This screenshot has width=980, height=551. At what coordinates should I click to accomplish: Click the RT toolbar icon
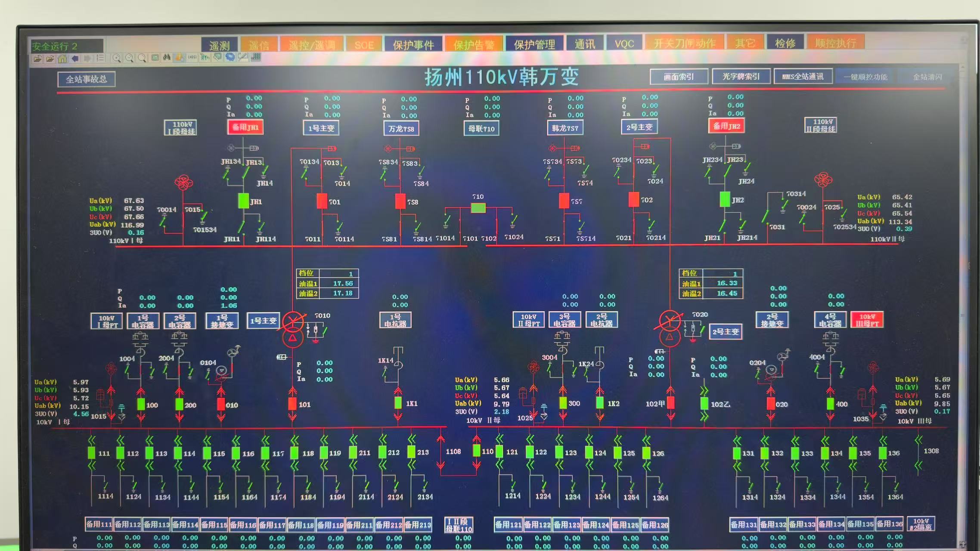click(205, 57)
